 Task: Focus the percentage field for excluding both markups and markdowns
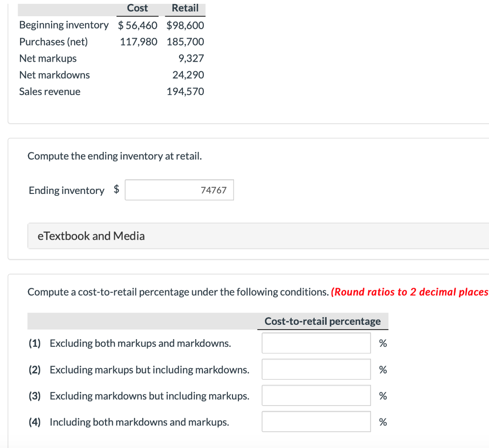click(316, 343)
